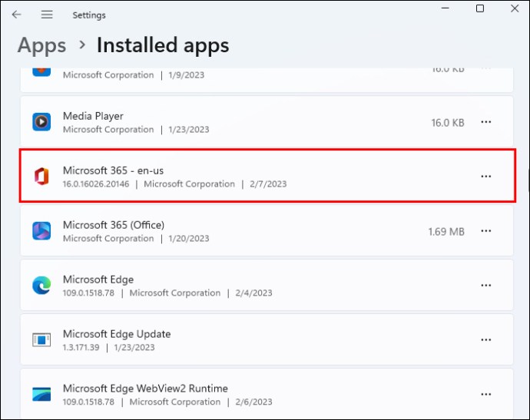Screen dimensions: 530x420
Task: Click the Microsoft Edge Update icon
Action: [x=41, y=340]
